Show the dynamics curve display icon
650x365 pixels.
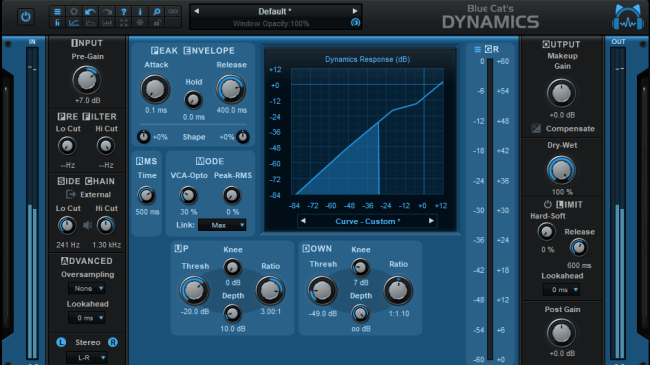[74, 23]
